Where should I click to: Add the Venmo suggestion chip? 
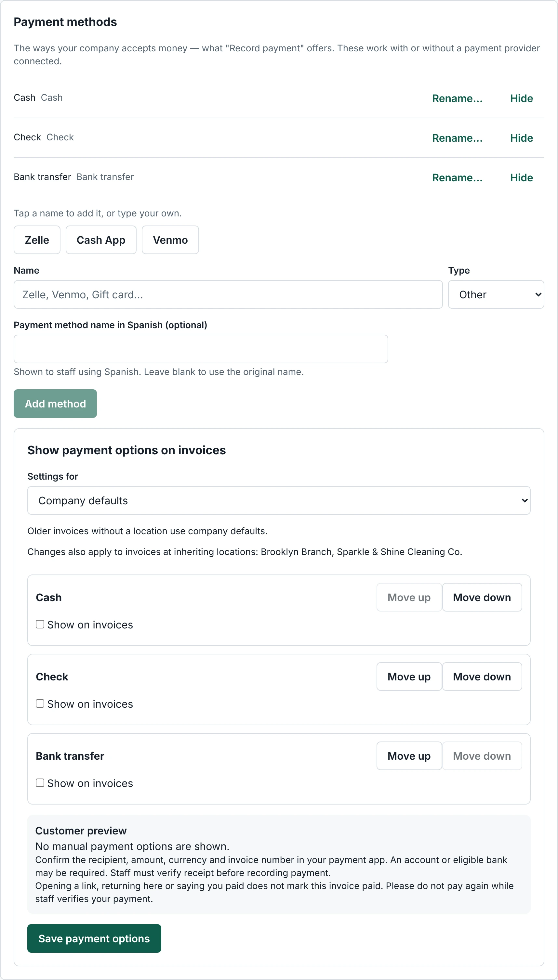(x=170, y=240)
